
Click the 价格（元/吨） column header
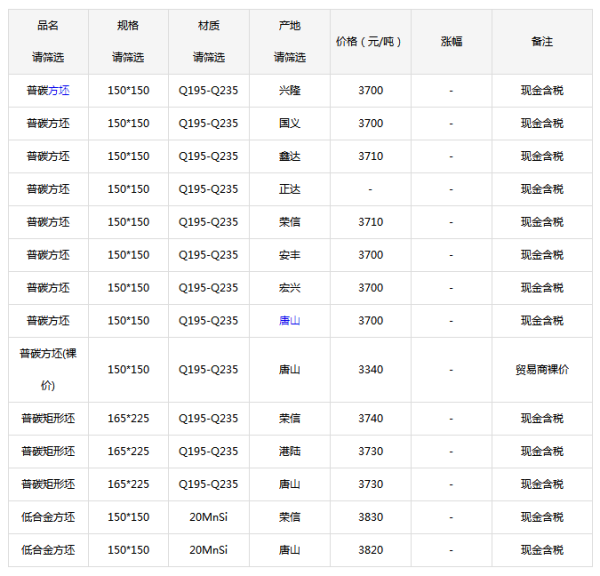369,41
